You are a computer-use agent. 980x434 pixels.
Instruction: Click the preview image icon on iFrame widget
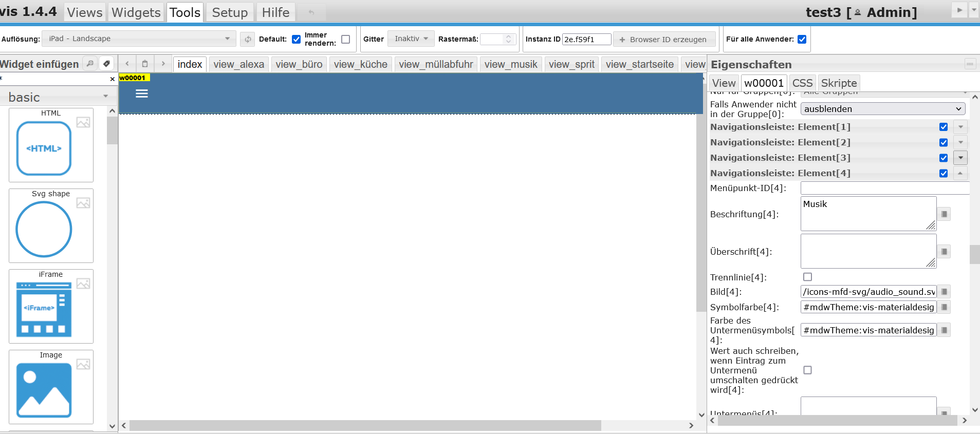pyautogui.click(x=83, y=284)
